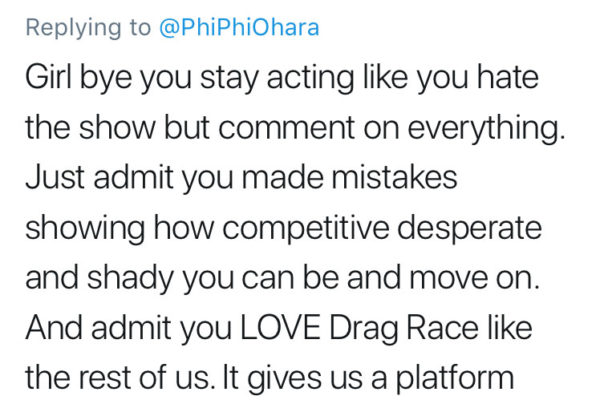
Task: Click 'Just admit you made mistakes' line
Action: click(241, 178)
